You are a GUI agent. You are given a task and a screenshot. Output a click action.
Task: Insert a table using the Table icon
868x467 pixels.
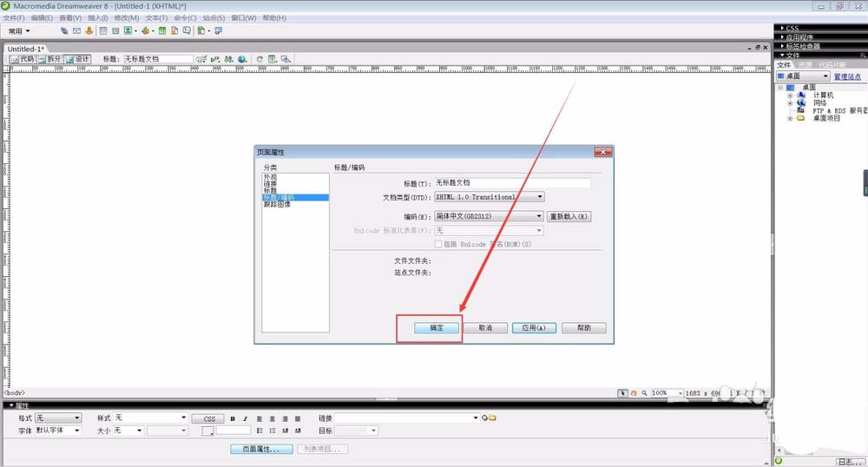tap(103, 30)
